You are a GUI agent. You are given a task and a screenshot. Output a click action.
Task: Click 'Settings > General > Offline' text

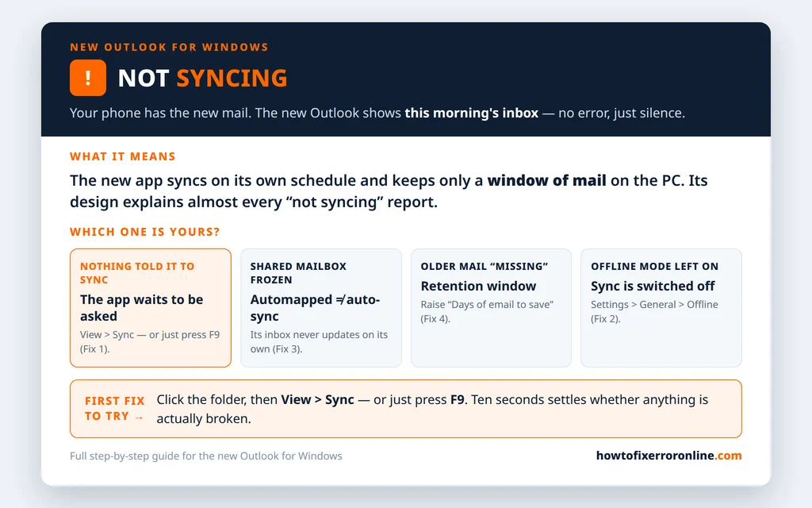[x=654, y=311]
